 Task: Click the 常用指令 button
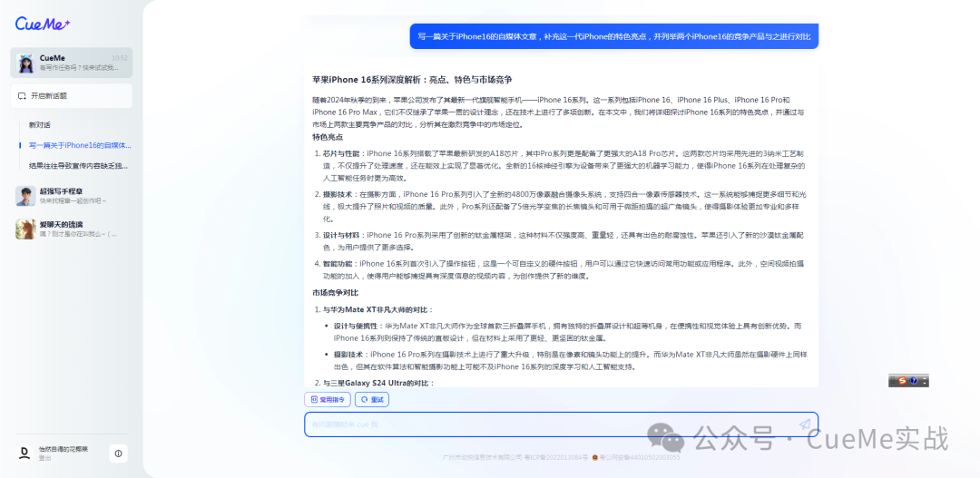328,399
